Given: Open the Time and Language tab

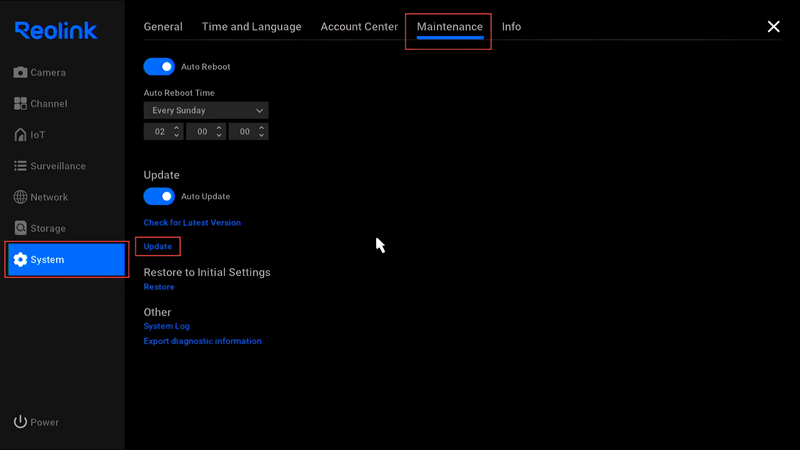Looking at the screenshot, I should [x=251, y=27].
